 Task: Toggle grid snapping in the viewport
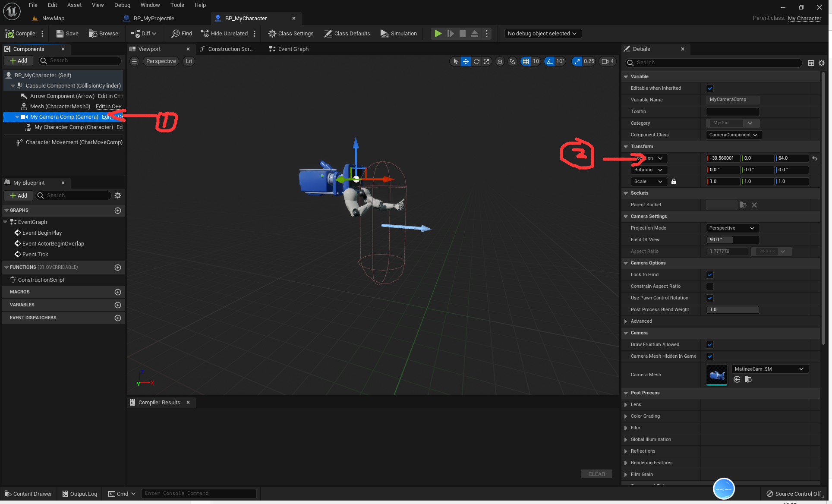(526, 61)
